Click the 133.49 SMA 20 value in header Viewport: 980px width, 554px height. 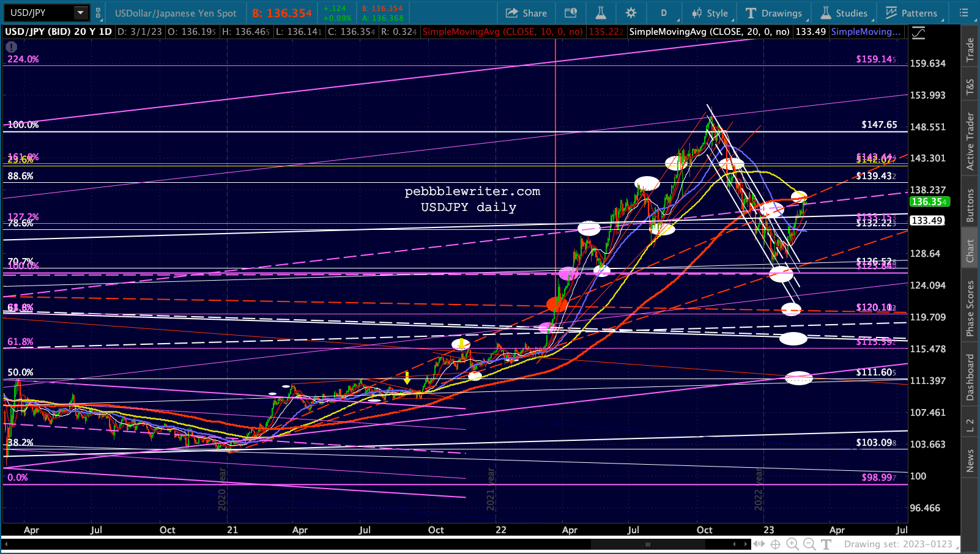click(811, 32)
